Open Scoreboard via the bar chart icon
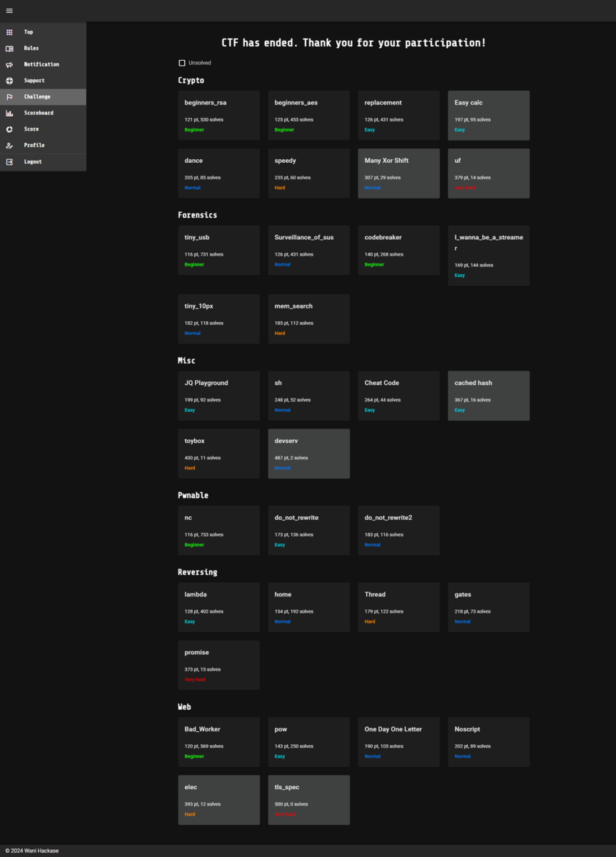616x857 pixels. point(9,112)
